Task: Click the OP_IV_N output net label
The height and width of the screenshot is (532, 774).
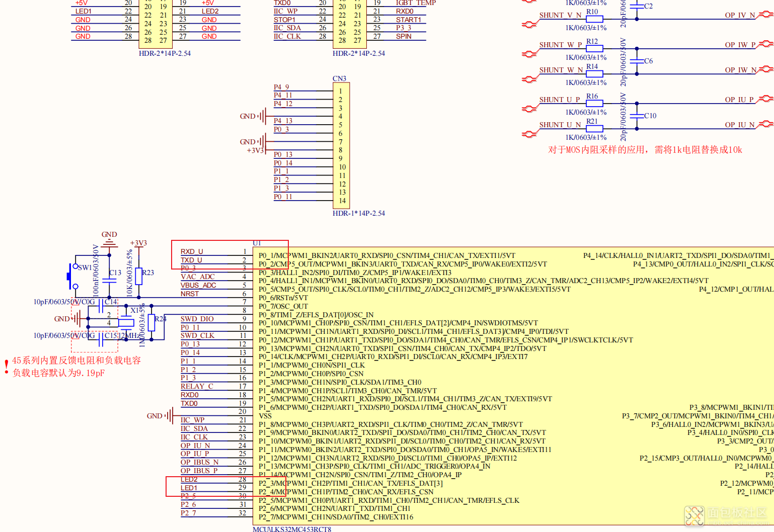Action: click(740, 15)
